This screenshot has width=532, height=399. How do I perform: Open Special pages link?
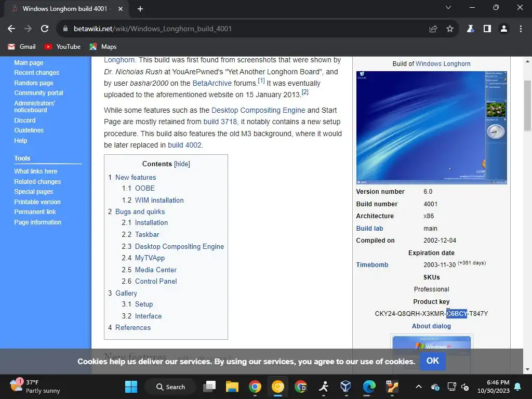tap(34, 192)
